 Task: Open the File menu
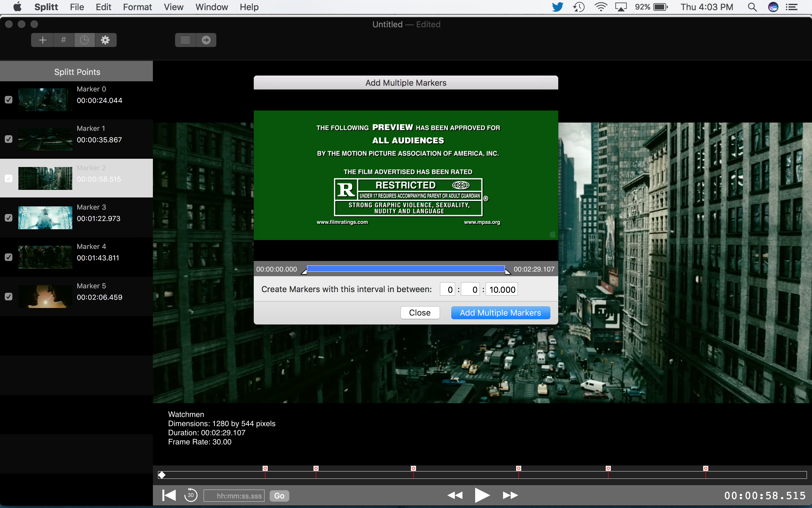point(77,7)
